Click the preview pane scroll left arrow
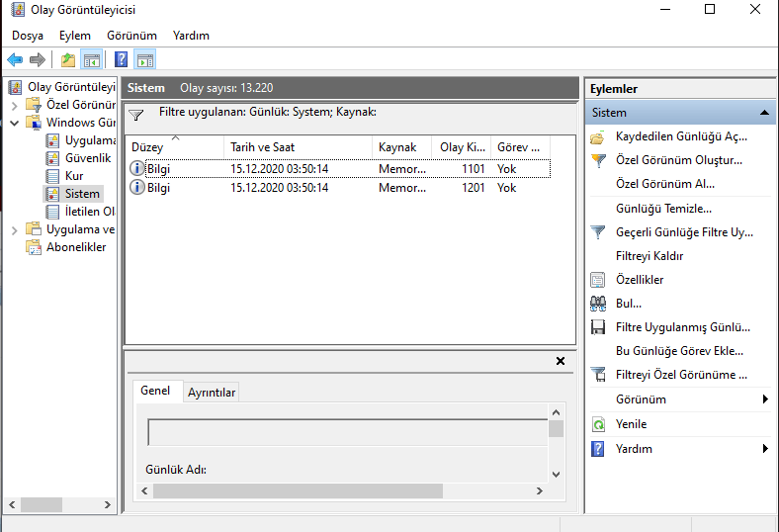The image size is (779, 532). [144, 490]
